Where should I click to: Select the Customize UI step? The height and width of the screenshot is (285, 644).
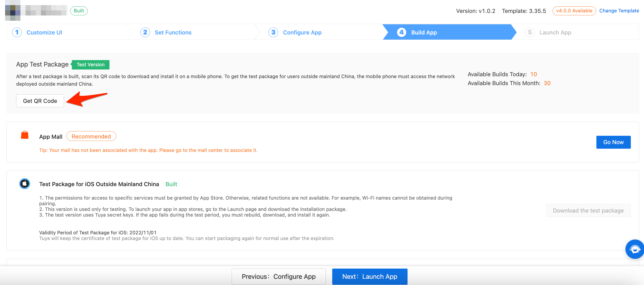click(x=44, y=32)
